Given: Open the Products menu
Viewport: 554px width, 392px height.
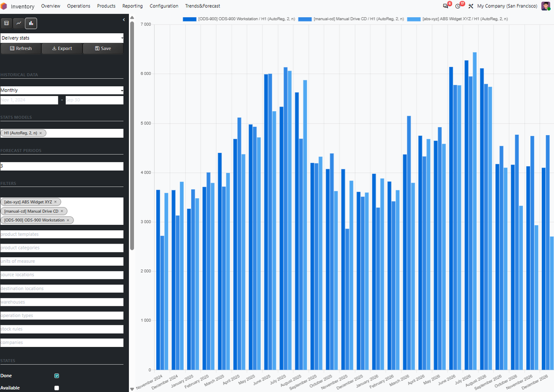Looking at the screenshot, I should click(x=106, y=6).
